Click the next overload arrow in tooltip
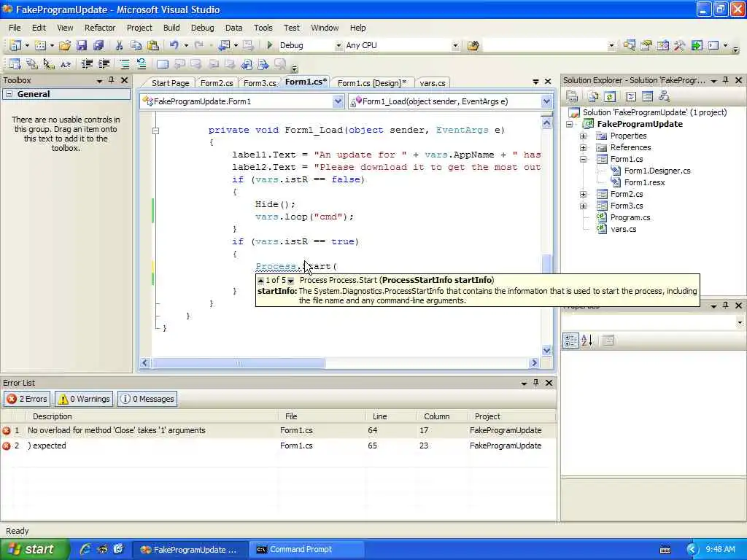 (290, 281)
